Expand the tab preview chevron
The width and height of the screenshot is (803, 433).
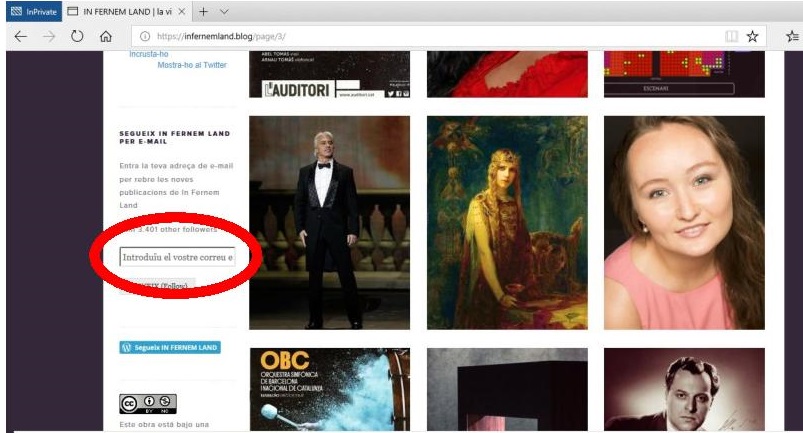pos(224,11)
